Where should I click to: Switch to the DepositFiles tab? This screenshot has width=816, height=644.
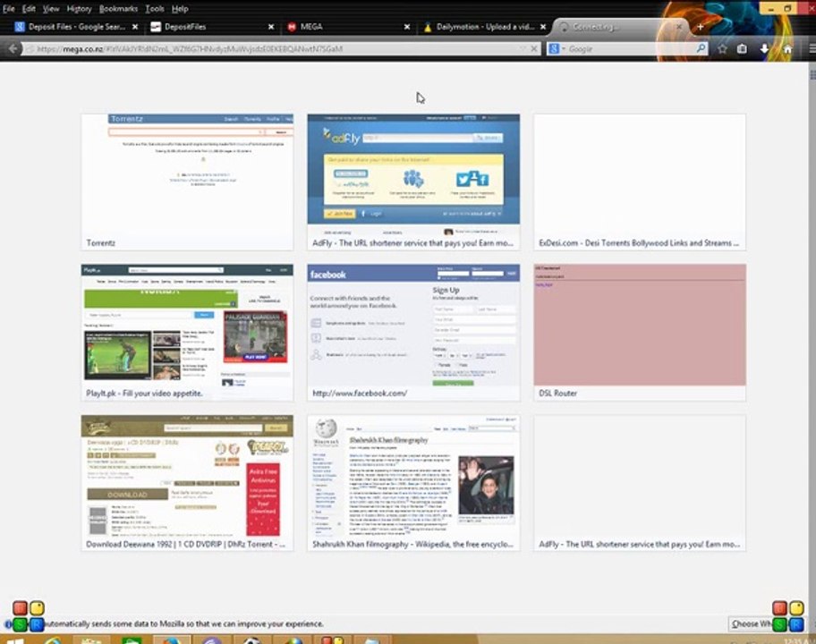point(212,27)
